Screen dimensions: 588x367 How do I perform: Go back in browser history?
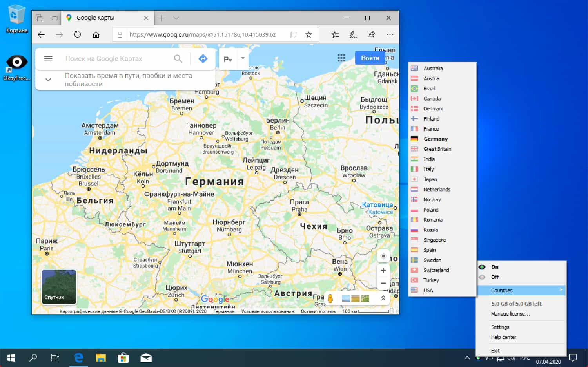[x=41, y=34]
